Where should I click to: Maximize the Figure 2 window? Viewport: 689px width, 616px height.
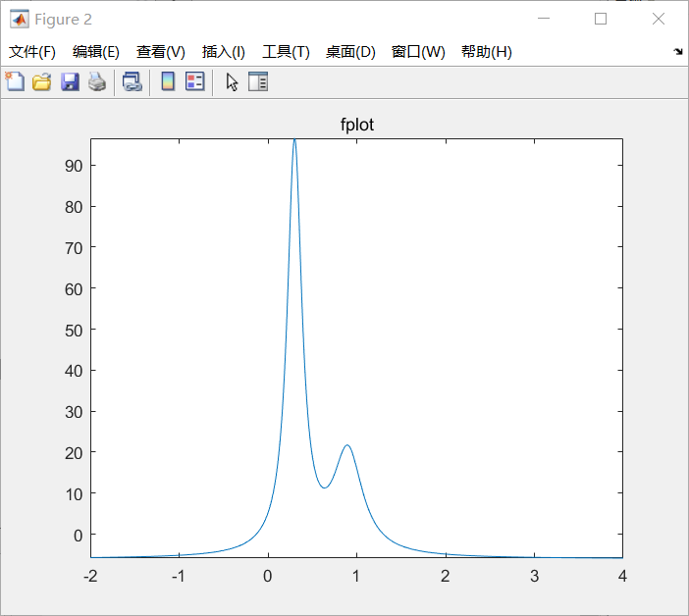[x=601, y=19]
